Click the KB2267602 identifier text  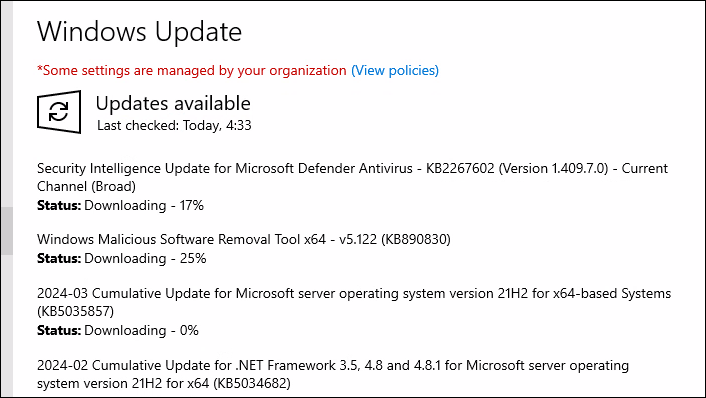click(x=460, y=168)
